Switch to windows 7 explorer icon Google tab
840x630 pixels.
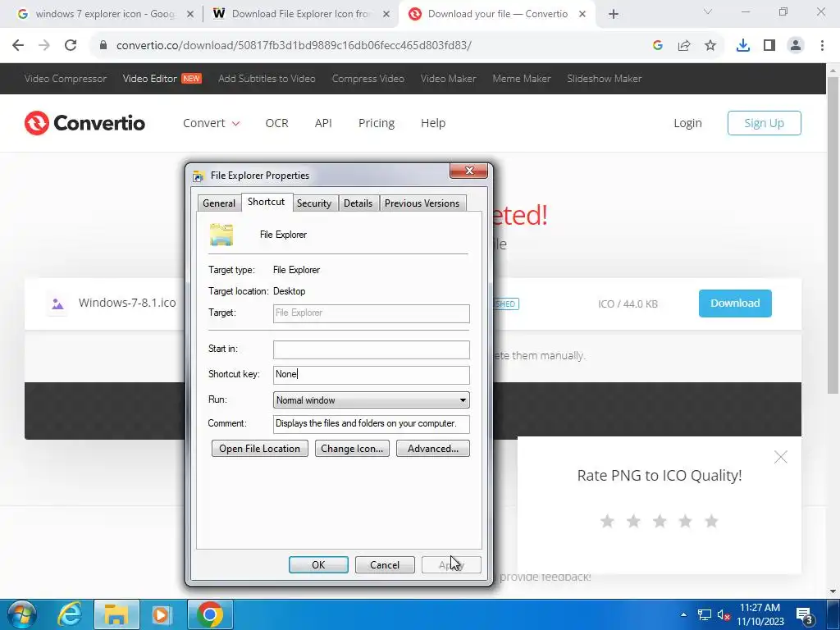pos(106,14)
